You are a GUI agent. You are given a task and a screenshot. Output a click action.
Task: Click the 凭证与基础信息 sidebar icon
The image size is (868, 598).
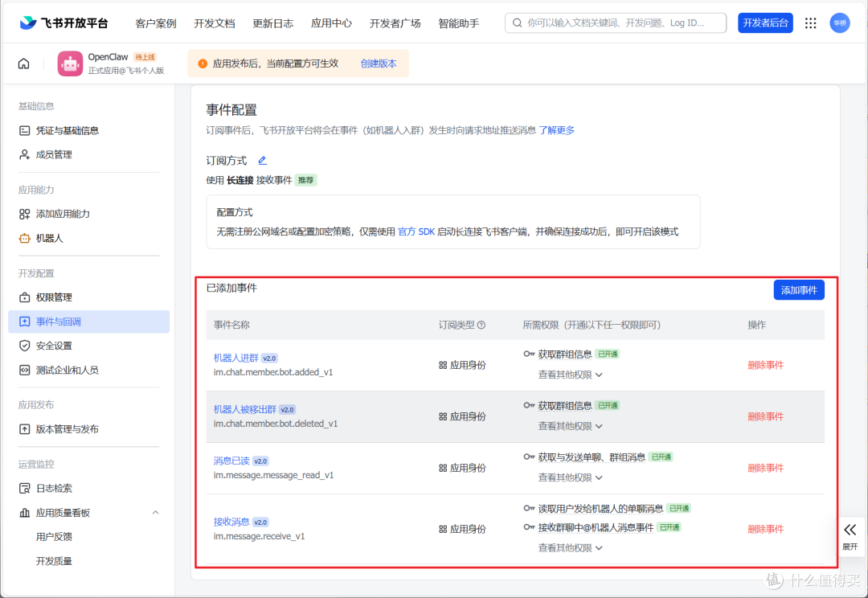coord(24,131)
